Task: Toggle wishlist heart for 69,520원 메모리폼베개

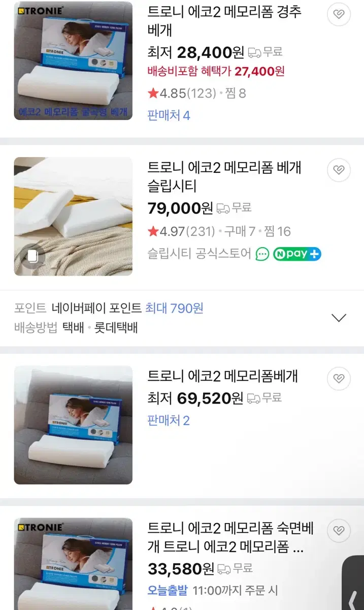Action: 339,378
